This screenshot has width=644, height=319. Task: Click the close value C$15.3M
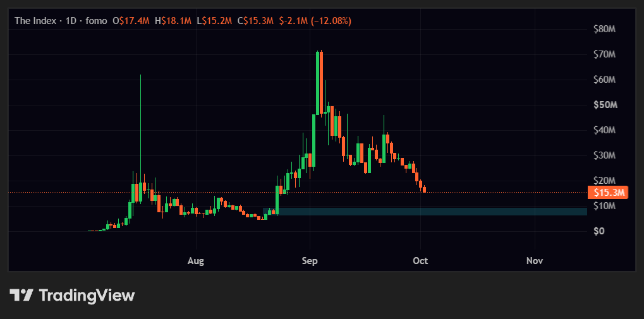tap(255, 21)
